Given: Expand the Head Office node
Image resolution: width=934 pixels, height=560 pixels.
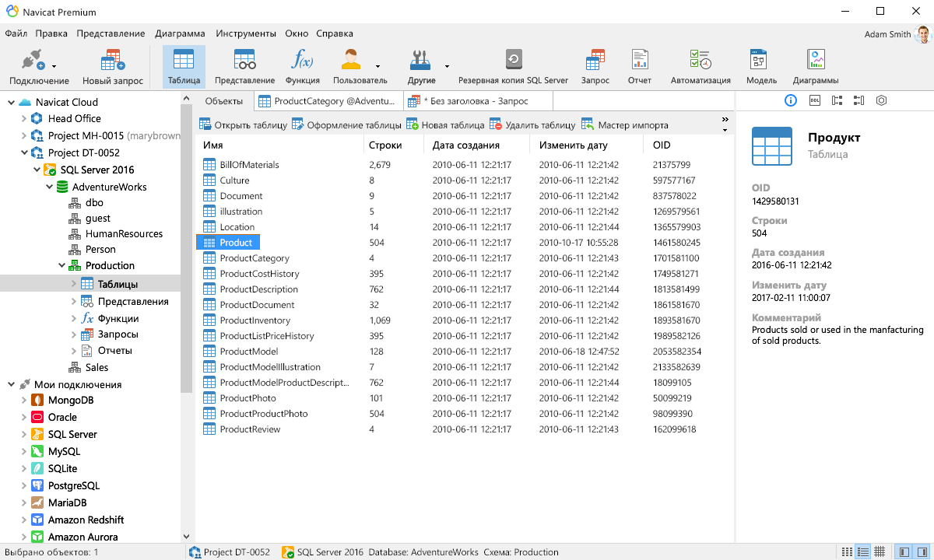Looking at the screenshot, I should (23, 119).
